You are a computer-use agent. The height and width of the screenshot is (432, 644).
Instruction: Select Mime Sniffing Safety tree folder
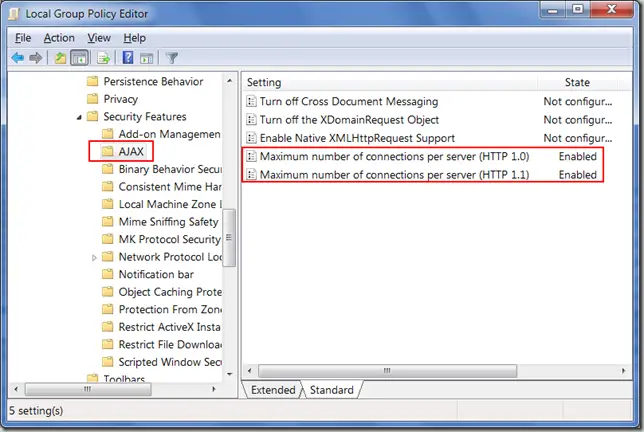(168, 222)
